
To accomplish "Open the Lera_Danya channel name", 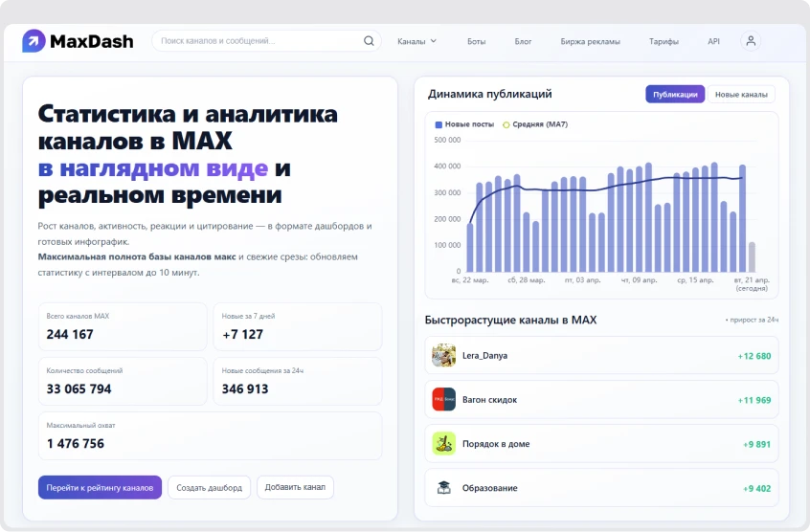I will (x=484, y=356).
